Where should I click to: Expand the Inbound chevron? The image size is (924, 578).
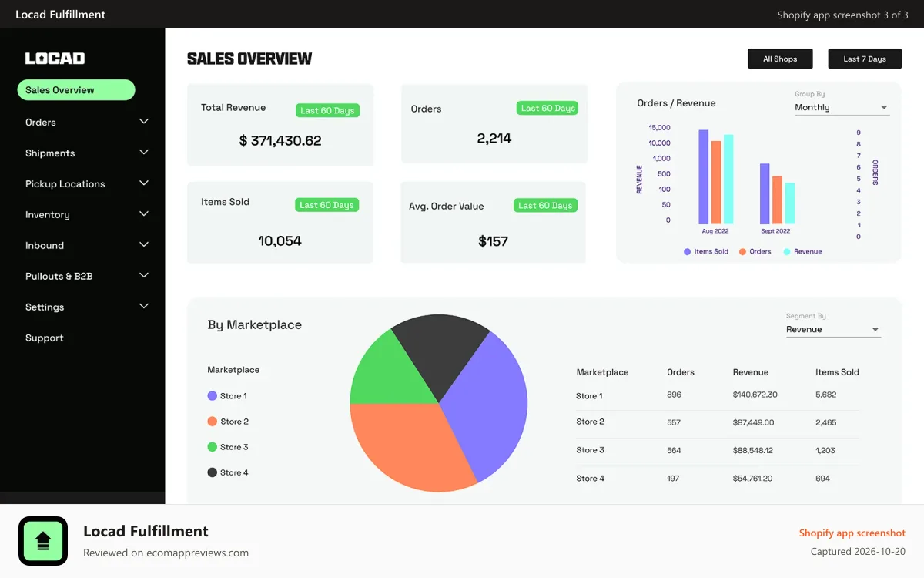[x=144, y=245]
